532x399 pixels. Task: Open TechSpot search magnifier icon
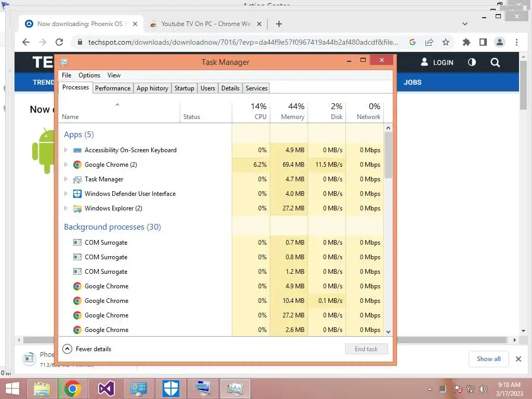click(495, 62)
